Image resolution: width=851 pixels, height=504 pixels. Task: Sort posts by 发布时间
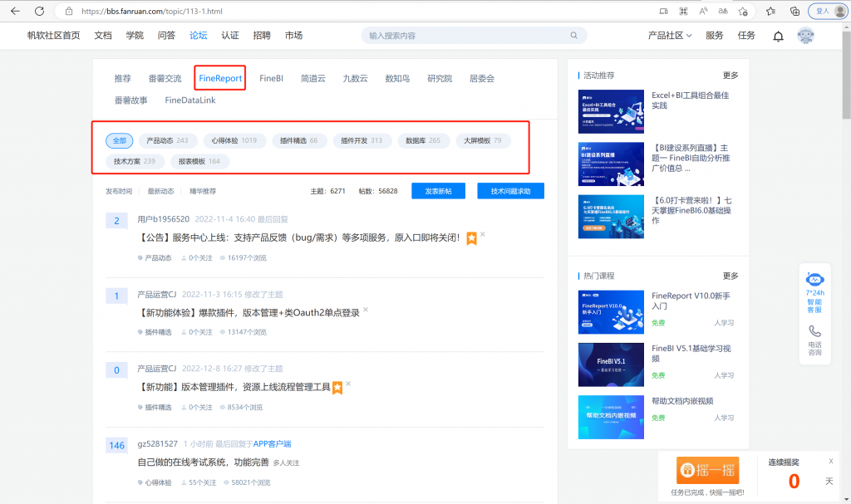point(119,191)
